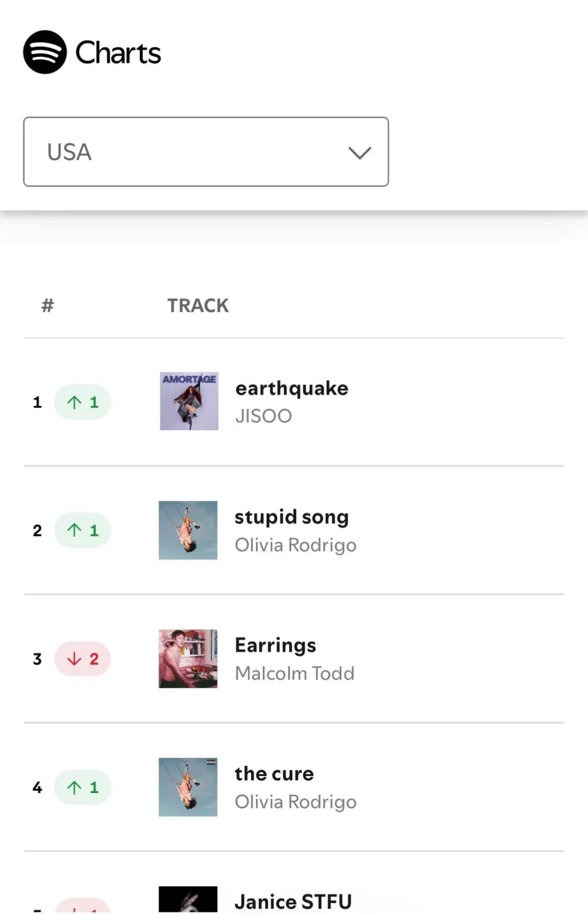This screenshot has width=588, height=914.
Task: Open Olivia Rodrigo under stupid song
Action: click(x=295, y=545)
